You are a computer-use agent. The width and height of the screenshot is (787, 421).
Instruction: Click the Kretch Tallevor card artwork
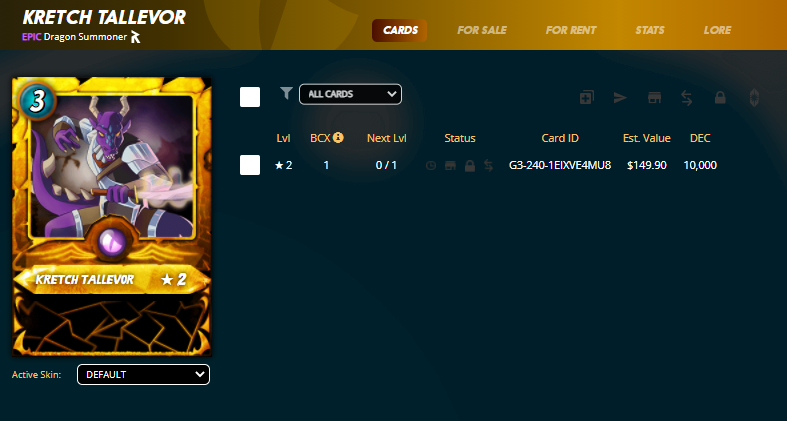tap(111, 166)
